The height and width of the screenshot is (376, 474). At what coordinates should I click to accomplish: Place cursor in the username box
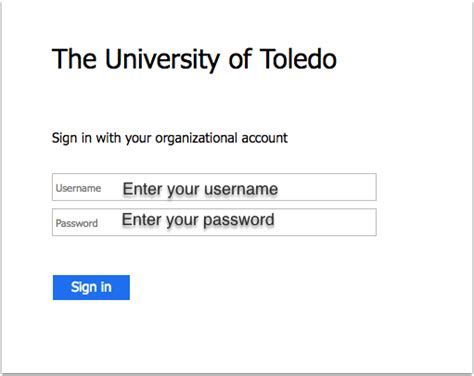coord(214,187)
